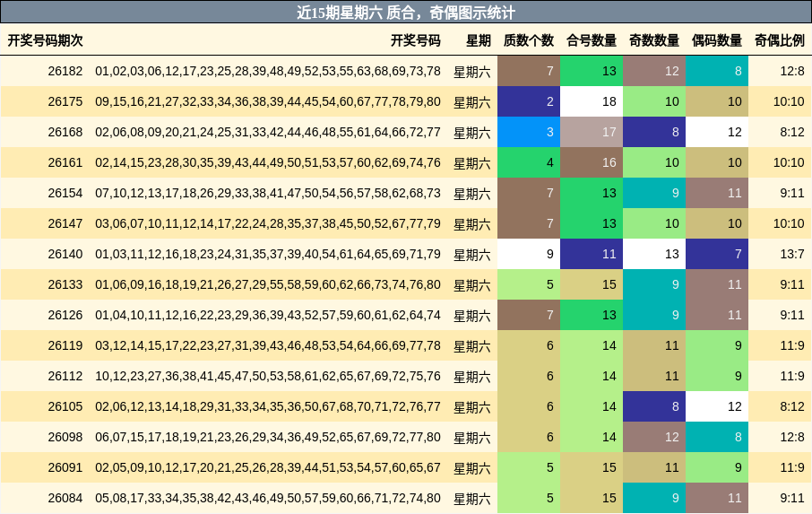812x514 pixels.
Task: Select issue number 26098
Action: click(65, 438)
